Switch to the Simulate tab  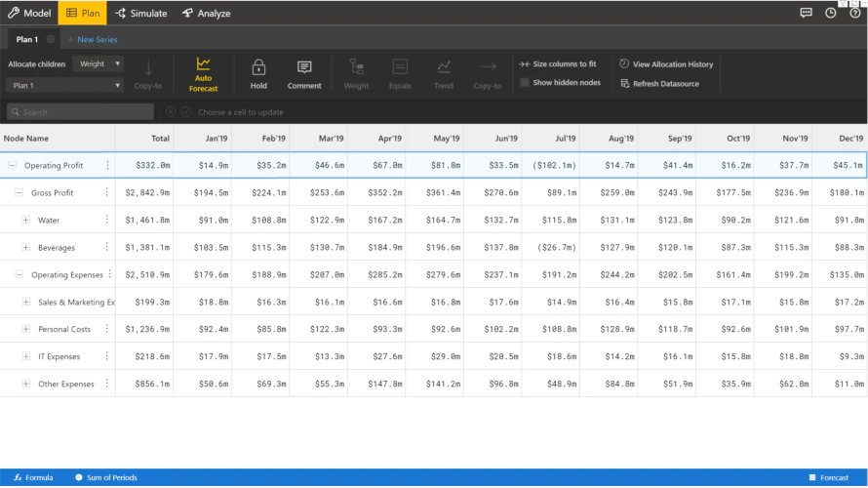(x=141, y=14)
